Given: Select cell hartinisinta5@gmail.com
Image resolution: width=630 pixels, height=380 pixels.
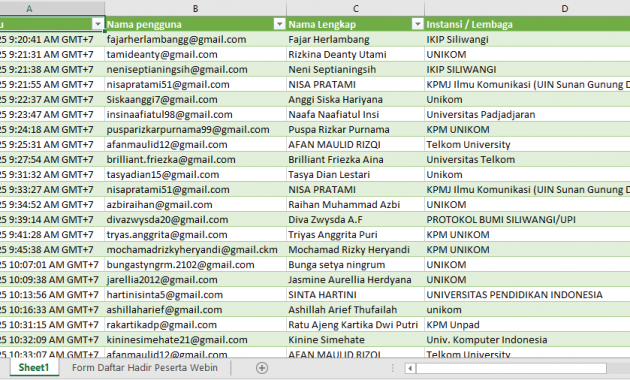Looking at the screenshot, I should (196, 294).
